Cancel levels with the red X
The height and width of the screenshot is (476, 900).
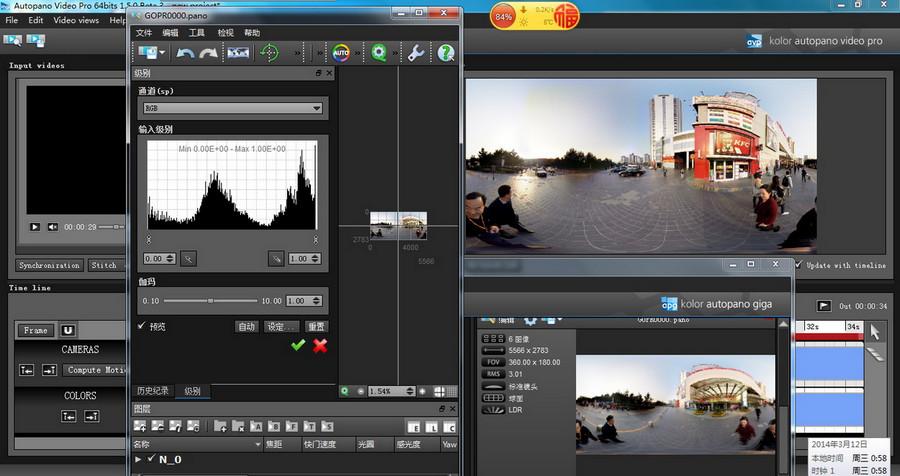pos(320,345)
